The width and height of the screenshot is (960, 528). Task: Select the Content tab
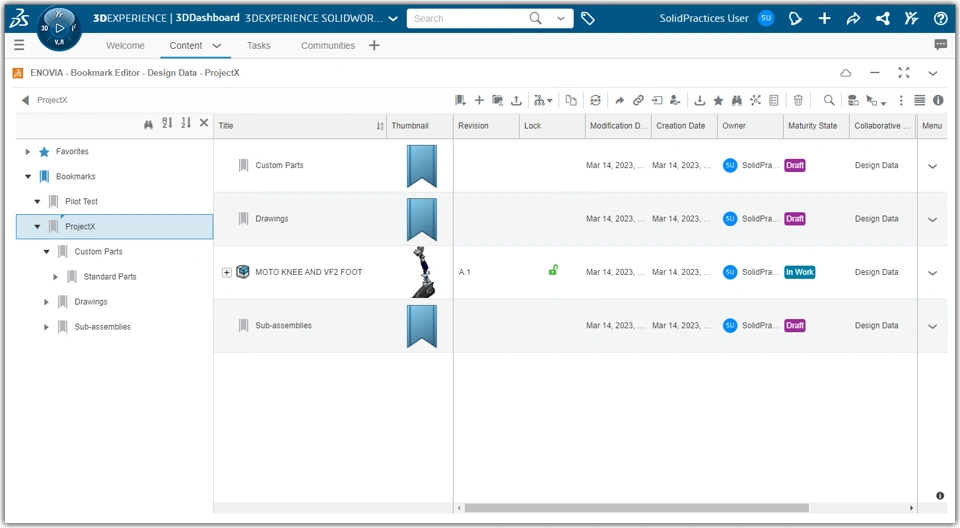(186, 45)
